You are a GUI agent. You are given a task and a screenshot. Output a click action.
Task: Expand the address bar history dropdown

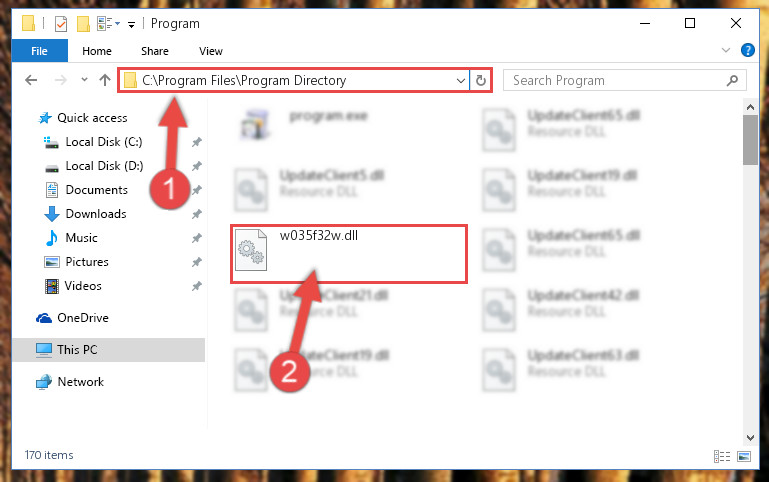point(461,80)
